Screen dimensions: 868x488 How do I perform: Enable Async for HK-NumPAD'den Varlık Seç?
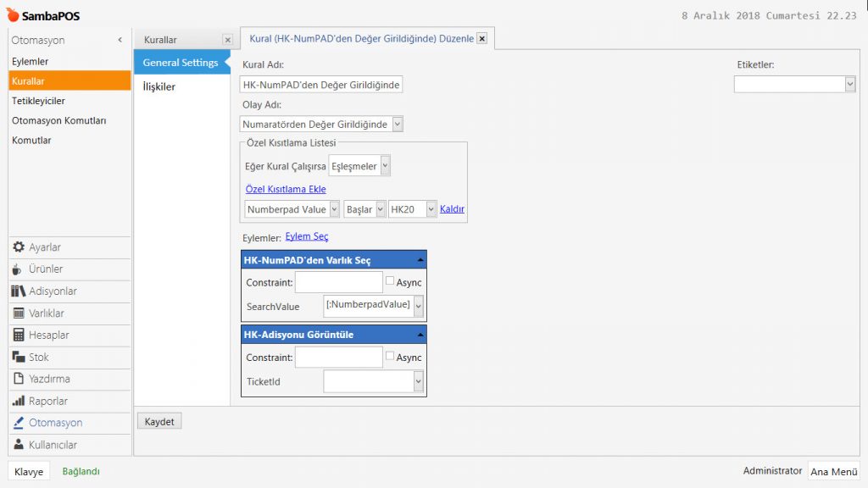390,281
